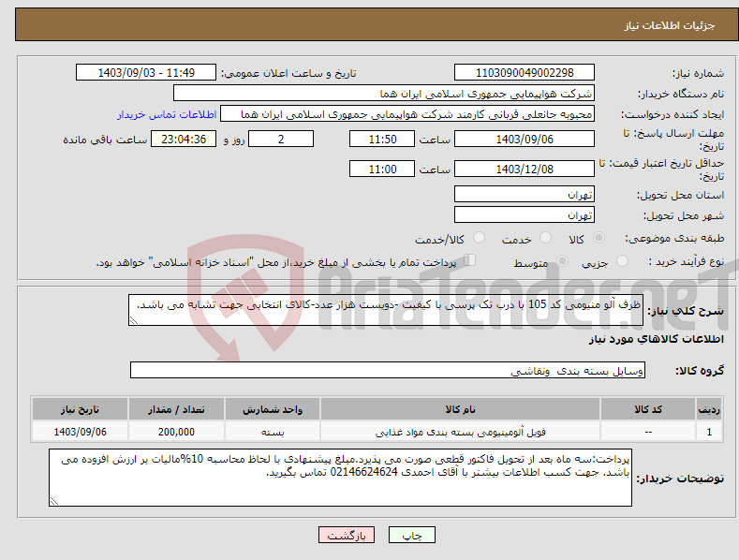Click the response deadline date 1403/09/06 field
739x560 pixels.
525,139
